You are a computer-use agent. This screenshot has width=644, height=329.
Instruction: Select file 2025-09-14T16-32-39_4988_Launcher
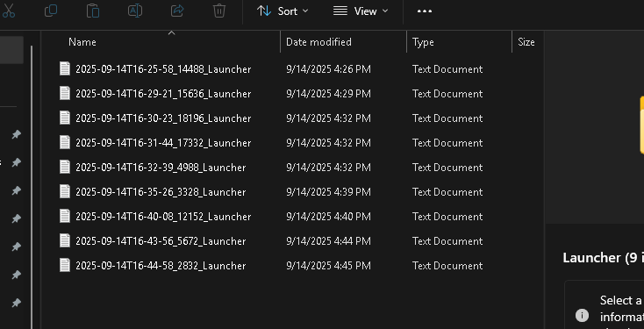click(161, 168)
